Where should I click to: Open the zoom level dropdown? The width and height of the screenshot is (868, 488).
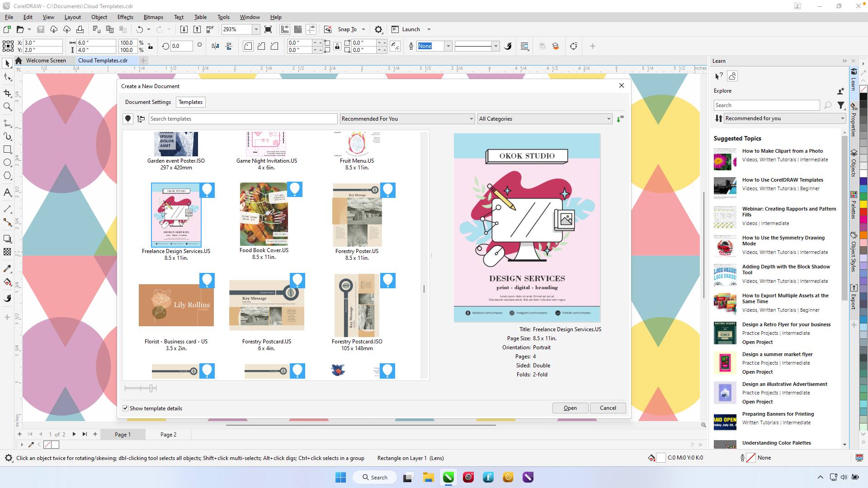click(x=256, y=29)
